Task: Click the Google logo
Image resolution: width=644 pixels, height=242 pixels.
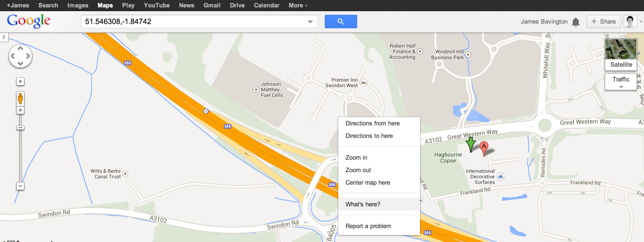Action: coord(29,21)
